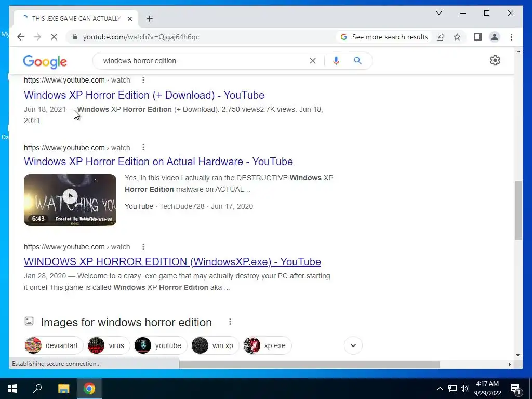The height and width of the screenshot is (399, 532).
Task: Click the Chrome taskbar icon
Action: click(x=89, y=389)
